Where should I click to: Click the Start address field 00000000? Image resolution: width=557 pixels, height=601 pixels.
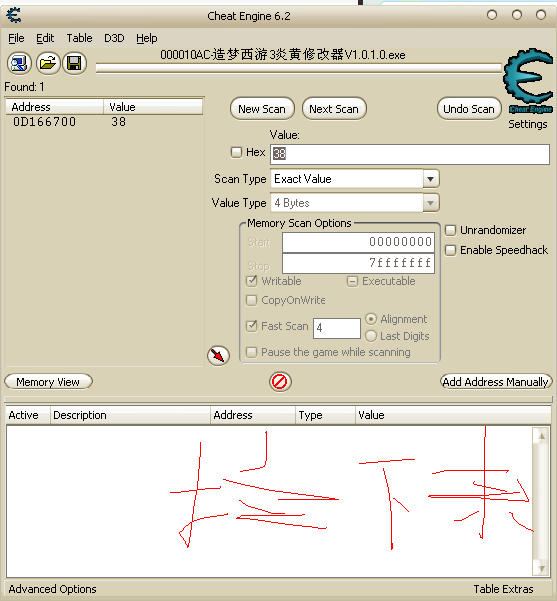click(x=358, y=242)
